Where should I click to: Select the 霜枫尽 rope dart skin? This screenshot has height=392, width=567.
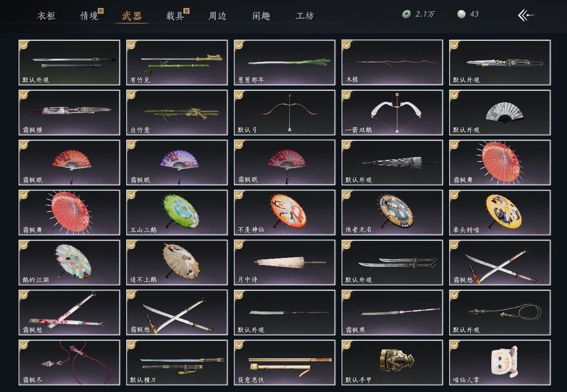[69, 362]
